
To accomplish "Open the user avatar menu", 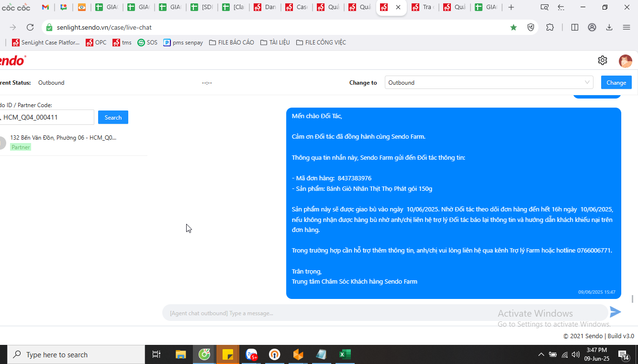I will (626, 61).
